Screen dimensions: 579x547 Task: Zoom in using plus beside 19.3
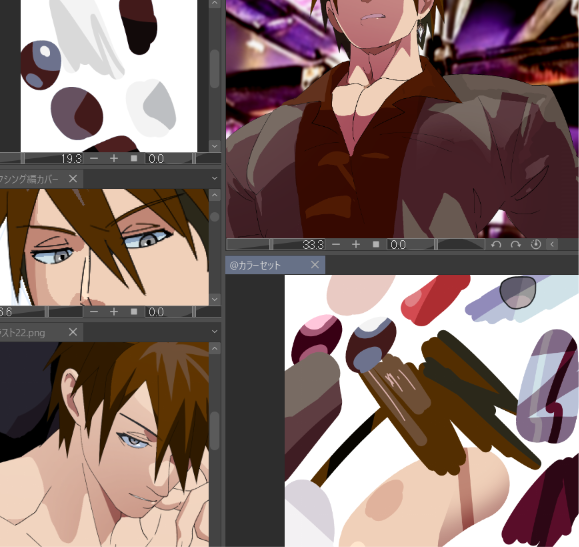114,158
